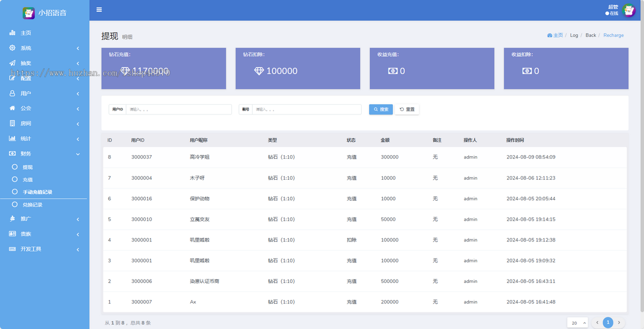
Task: Go to previous page with the left arrow
Action: (597, 323)
